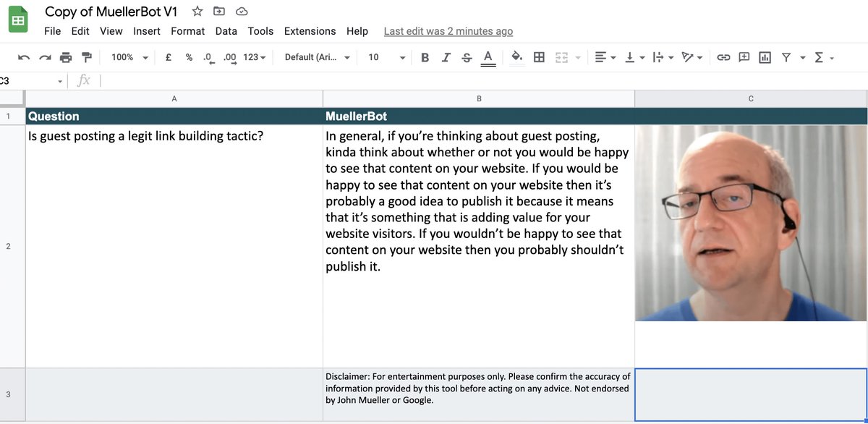
Task: Activate the Paint format tool
Action: pyautogui.click(x=87, y=57)
